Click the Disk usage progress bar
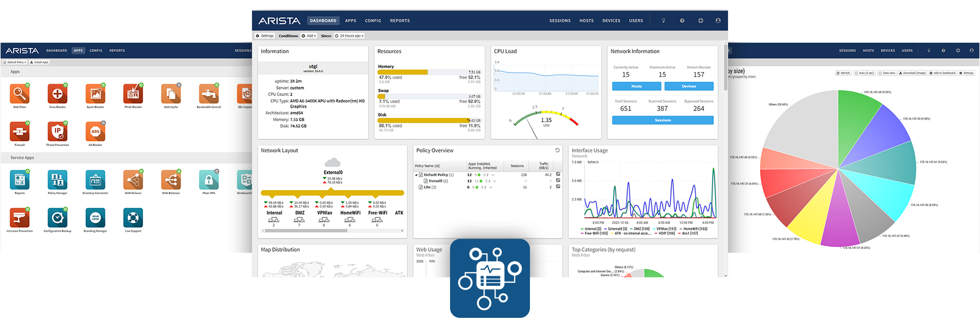Viewport: 980px width, 328px height. coord(429,121)
